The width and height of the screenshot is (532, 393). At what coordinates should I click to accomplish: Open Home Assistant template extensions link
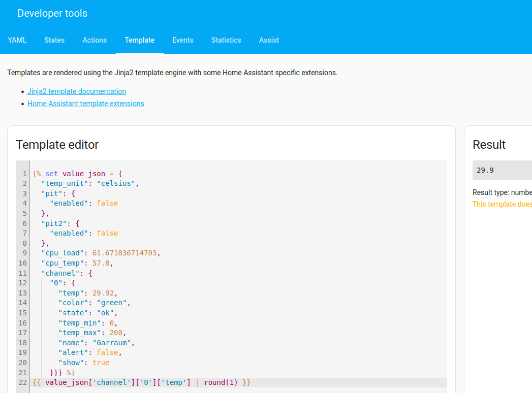pyautogui.click(x=86, y=104)
